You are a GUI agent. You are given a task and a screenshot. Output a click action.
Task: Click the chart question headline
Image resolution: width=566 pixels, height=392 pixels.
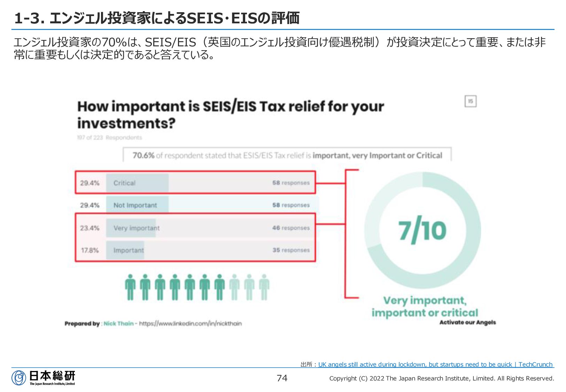pos(231,115)
